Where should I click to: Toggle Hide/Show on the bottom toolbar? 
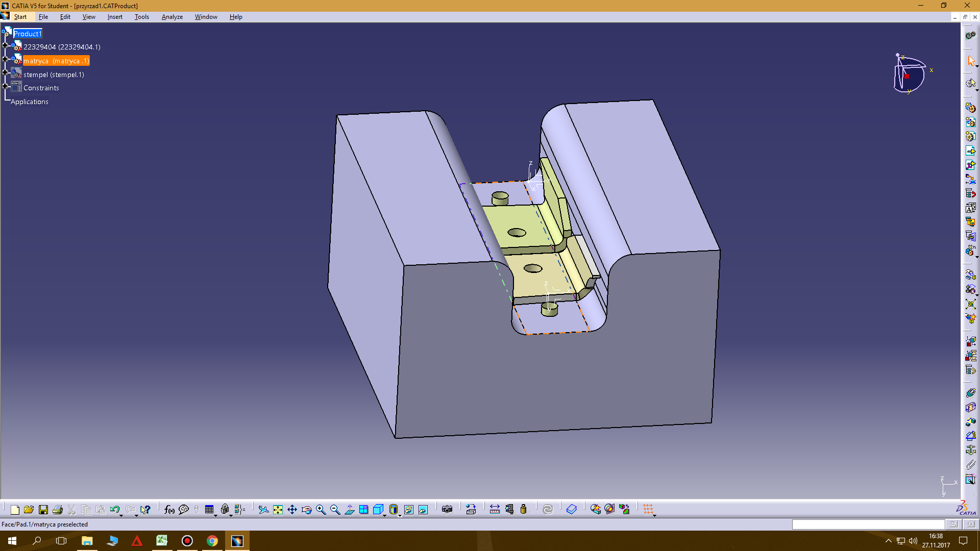click(409, 510)
